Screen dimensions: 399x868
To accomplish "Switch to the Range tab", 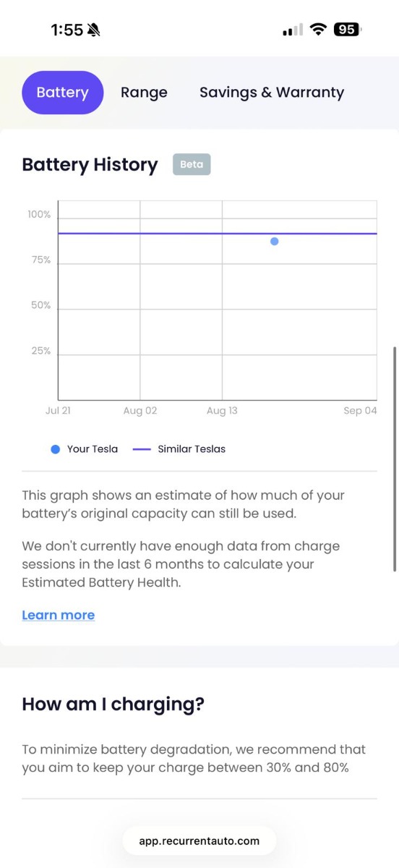I will tap(144, 93).
